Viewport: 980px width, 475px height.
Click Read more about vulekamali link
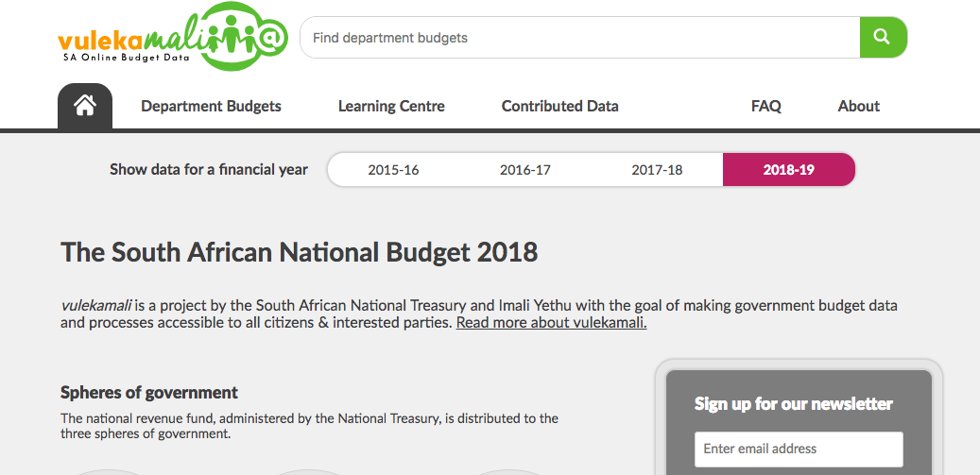[x=551, y=323]
